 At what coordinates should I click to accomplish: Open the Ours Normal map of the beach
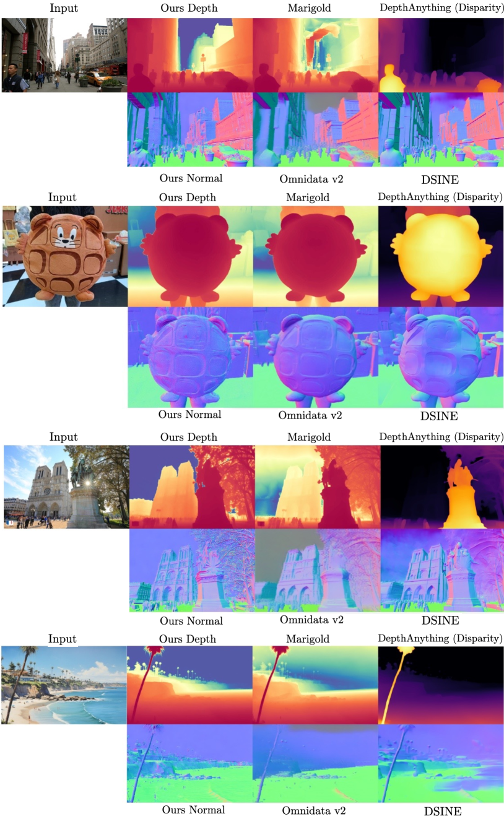189,763
